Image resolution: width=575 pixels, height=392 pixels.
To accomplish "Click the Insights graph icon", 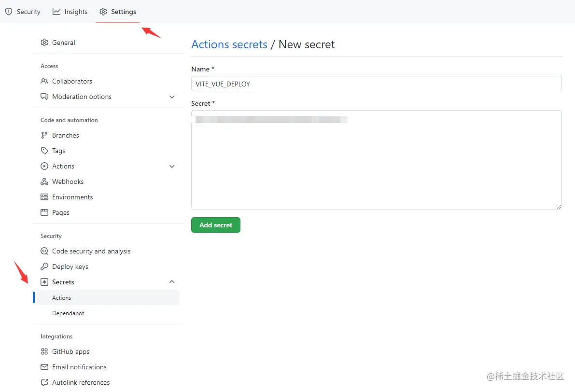I will click(56, 12).
